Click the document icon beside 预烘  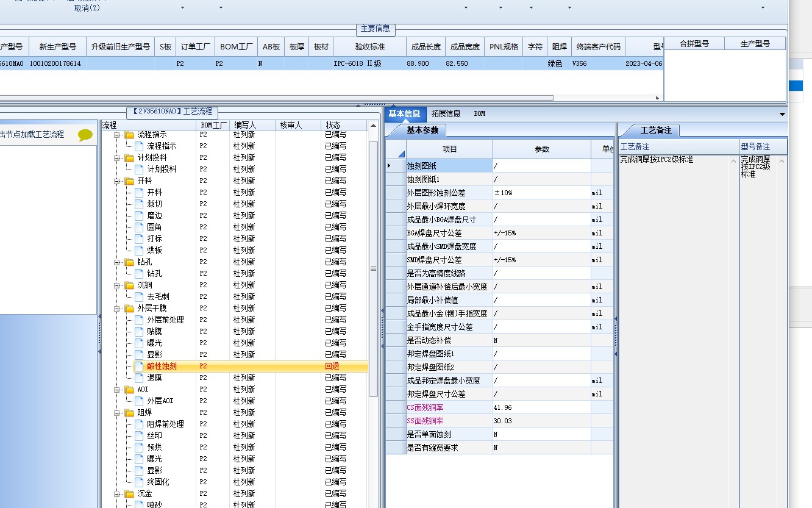[x=139, y=447]
